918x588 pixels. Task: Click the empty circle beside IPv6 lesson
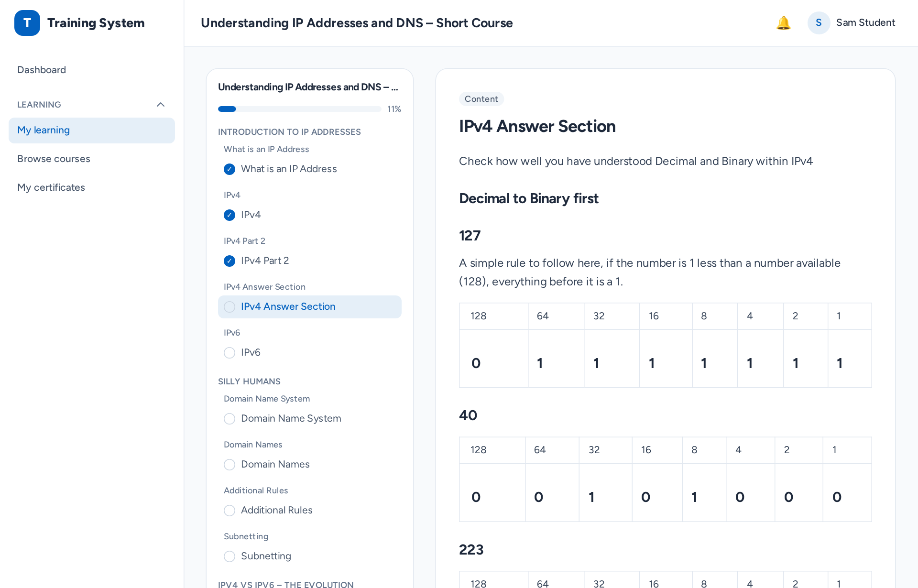(229, 353)
